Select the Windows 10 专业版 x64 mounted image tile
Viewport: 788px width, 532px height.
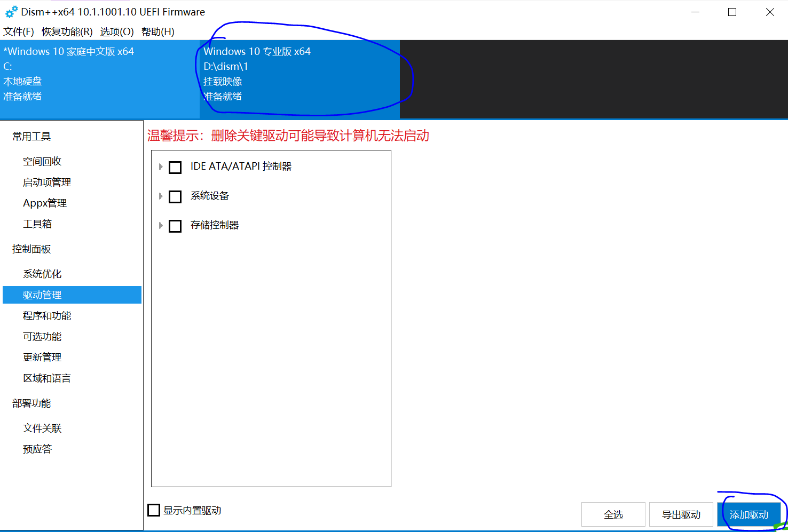(x=300, y=79)
